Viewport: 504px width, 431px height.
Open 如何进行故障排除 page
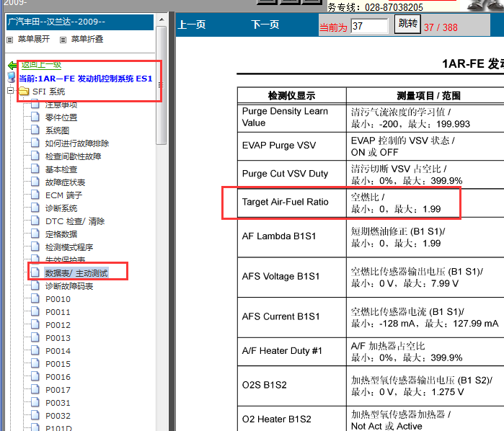pos(77,143)
